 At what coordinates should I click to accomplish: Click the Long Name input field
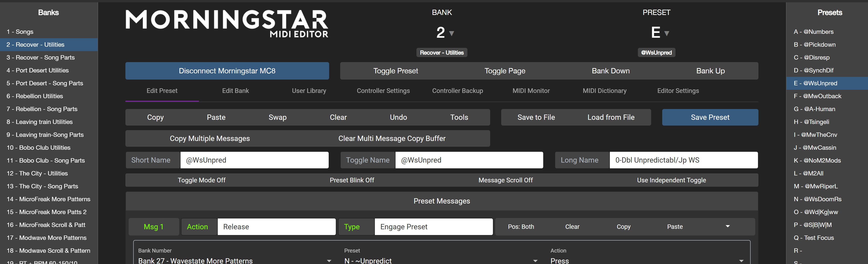coord(683,160)
